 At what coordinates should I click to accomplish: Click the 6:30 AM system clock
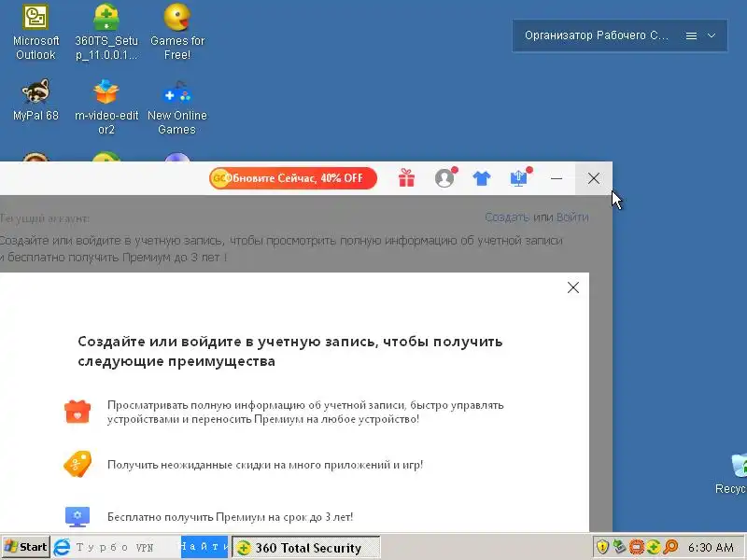[711, 548]
